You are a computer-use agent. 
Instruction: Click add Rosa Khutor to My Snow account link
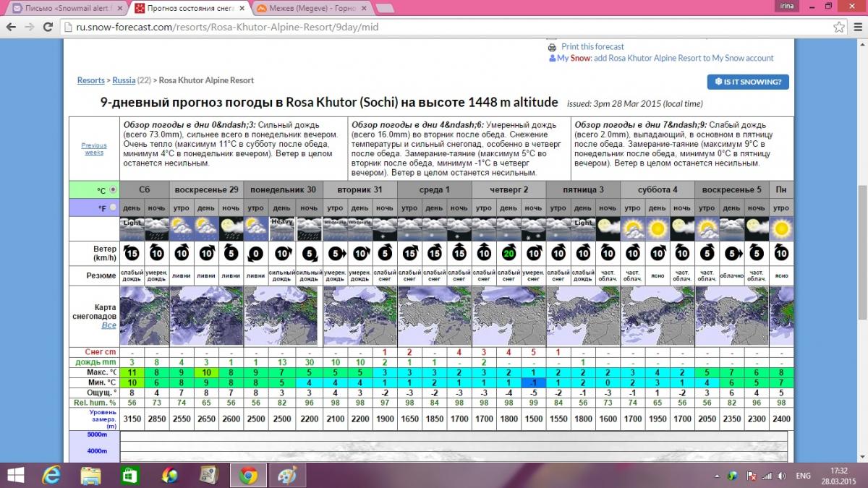coord(684,58)
